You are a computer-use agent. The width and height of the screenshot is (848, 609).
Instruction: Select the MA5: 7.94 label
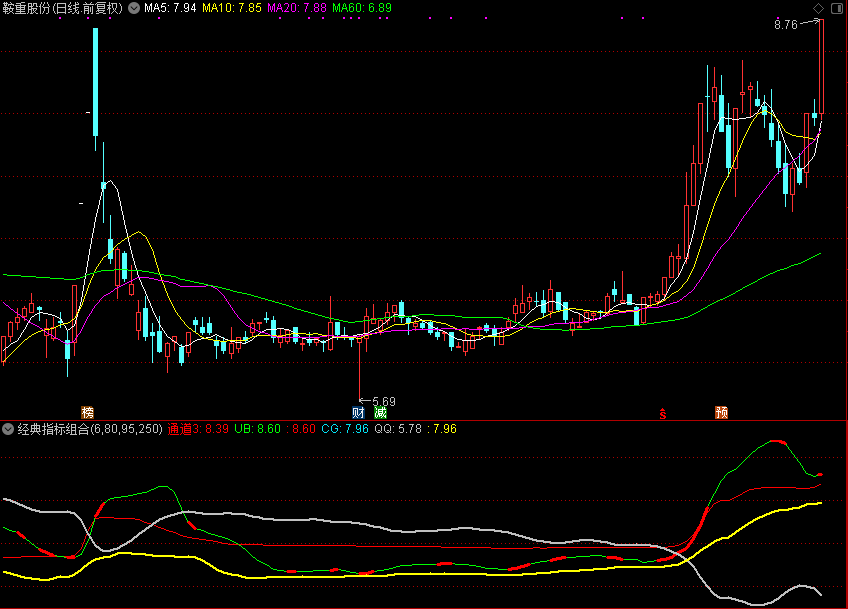tap(170, 8)
